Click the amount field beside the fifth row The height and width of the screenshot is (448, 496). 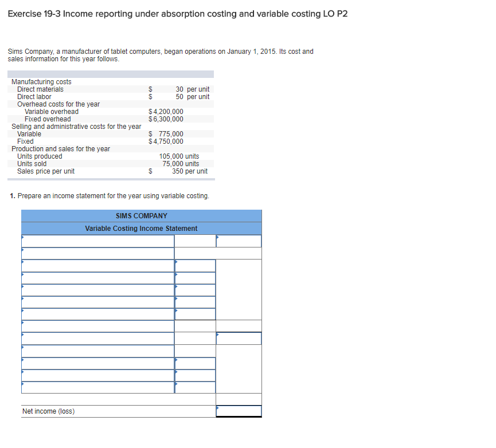point(195,290)
